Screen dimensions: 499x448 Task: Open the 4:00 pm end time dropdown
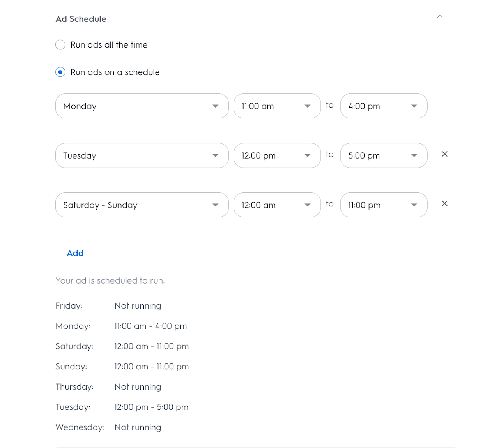click(384, 106)
